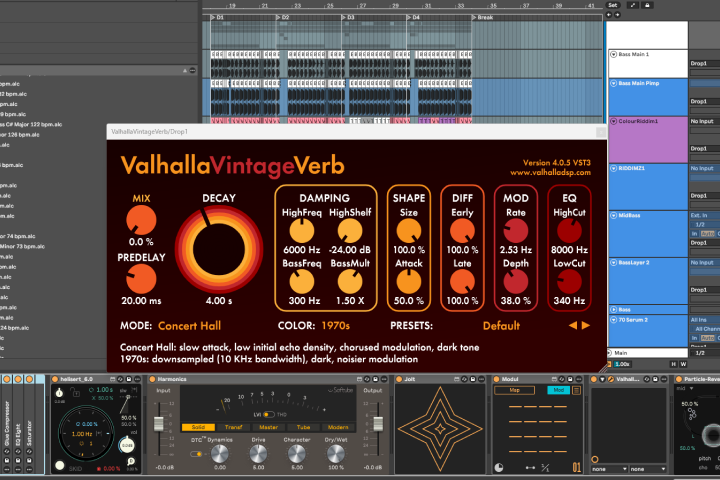Toggle the Jolt device activator

click(399, 379)
